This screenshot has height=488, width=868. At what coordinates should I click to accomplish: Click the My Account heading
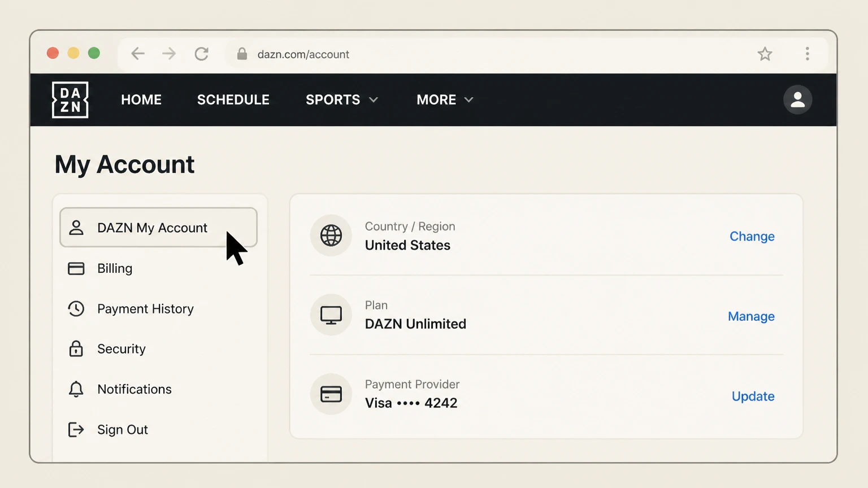(x=124, y=165)
